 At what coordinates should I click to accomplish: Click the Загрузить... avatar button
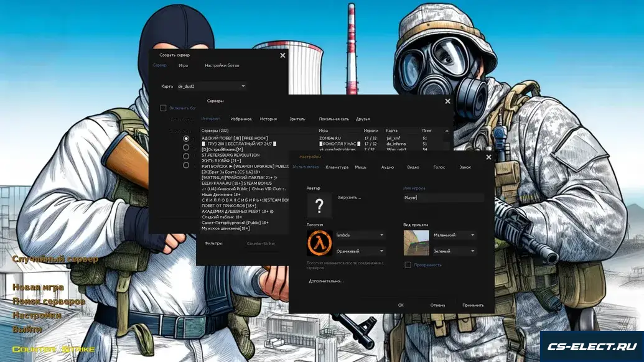(349, 197)
